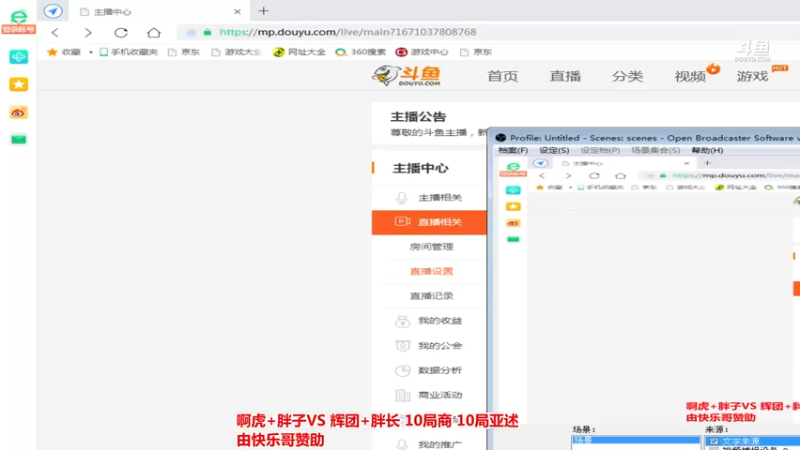This screenshot has width=800, height=450.
Task: Click the building icon beside 商业活动
Action: tap(402, 395)
